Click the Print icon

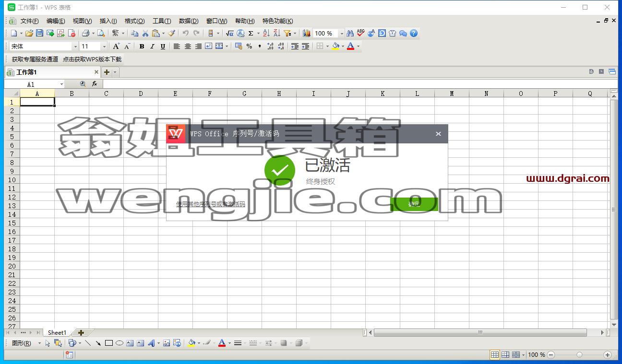(x=85, y=34)
